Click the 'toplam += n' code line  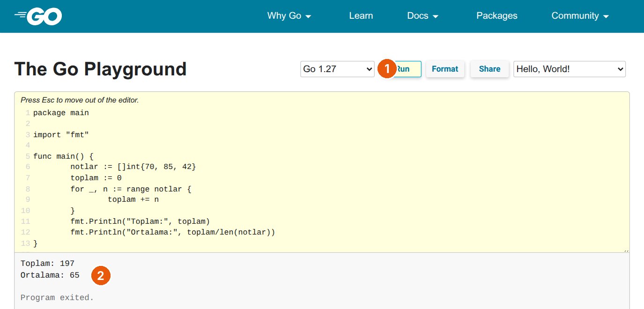point(133,199)
